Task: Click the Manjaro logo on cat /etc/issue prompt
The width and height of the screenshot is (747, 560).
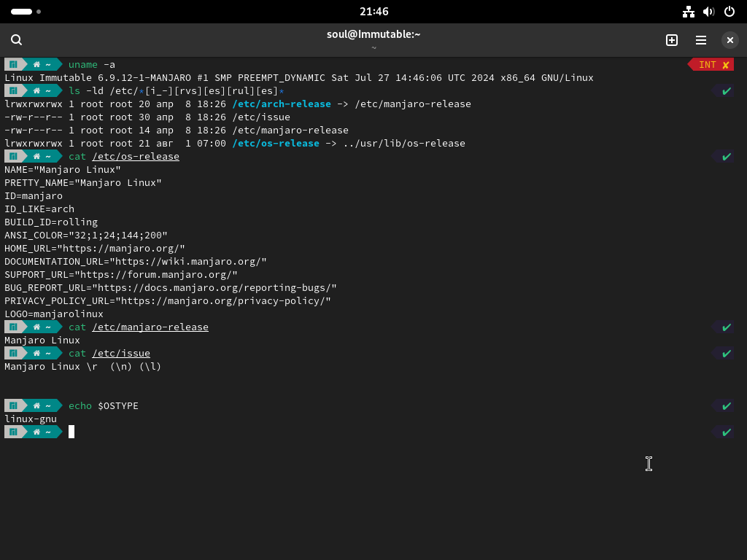Action: pyautogui.click(x=13, y=354)
